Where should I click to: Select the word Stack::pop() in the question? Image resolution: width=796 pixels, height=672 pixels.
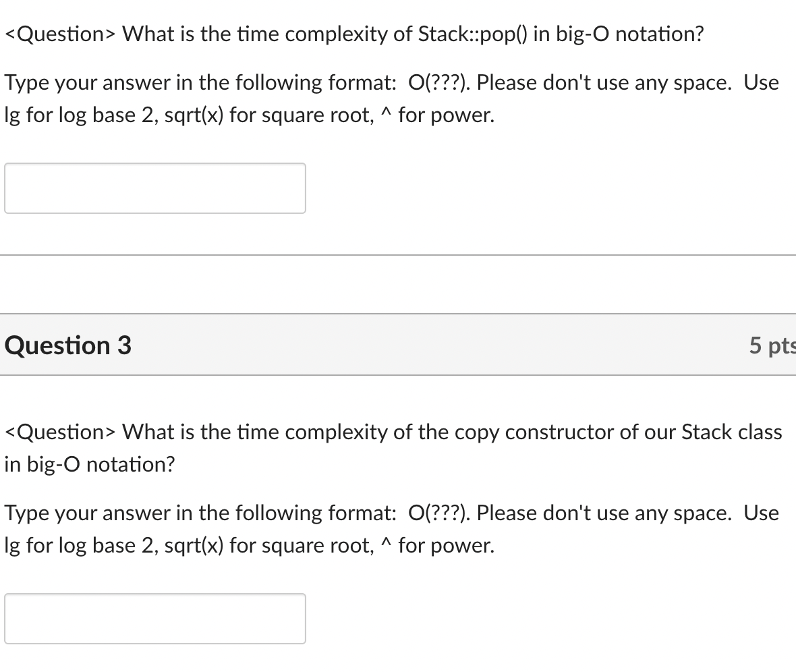click(473, 34)
